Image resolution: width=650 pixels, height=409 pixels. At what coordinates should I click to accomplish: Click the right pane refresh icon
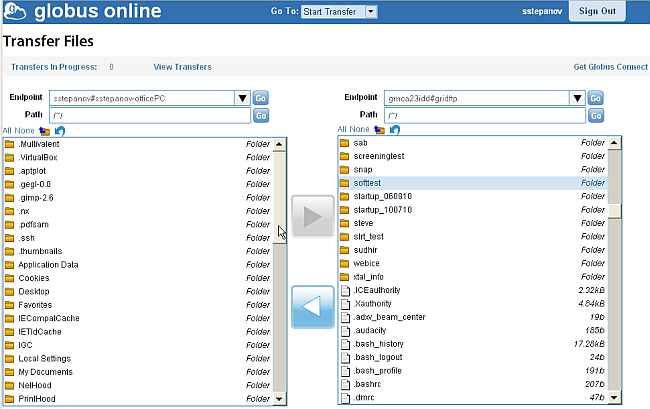(395, 130)
